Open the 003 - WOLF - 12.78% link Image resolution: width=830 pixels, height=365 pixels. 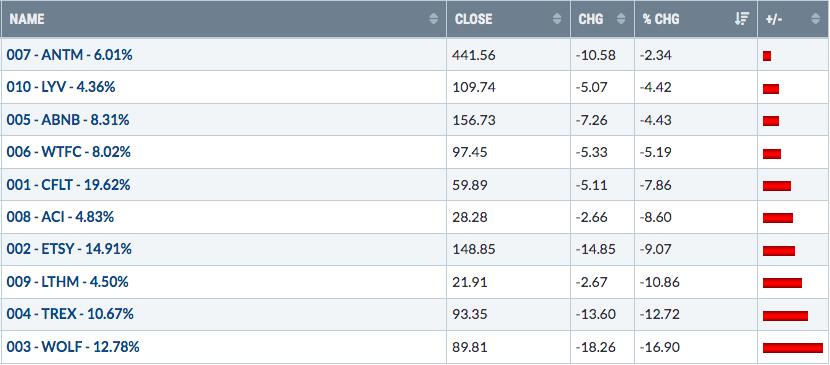pyautogui.click(x=73, y=348)
